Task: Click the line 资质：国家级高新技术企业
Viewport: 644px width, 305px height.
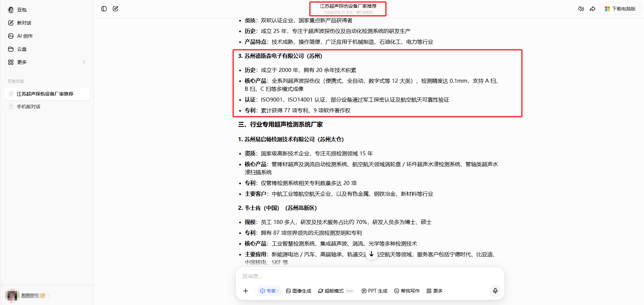Action: click(x=309, y=154)
